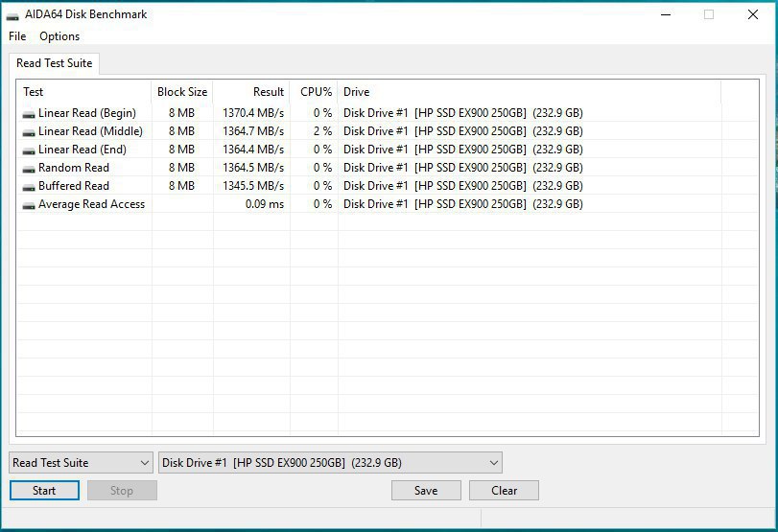Image resolution: width=778 pixels, height=532 pixels.
Task: Start the benchmark with Start button
Action: tap(44, 491)
